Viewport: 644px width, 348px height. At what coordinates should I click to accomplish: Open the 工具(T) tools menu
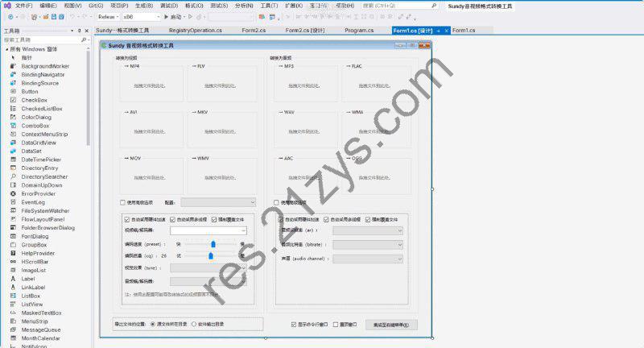click(x=269, y=6)
